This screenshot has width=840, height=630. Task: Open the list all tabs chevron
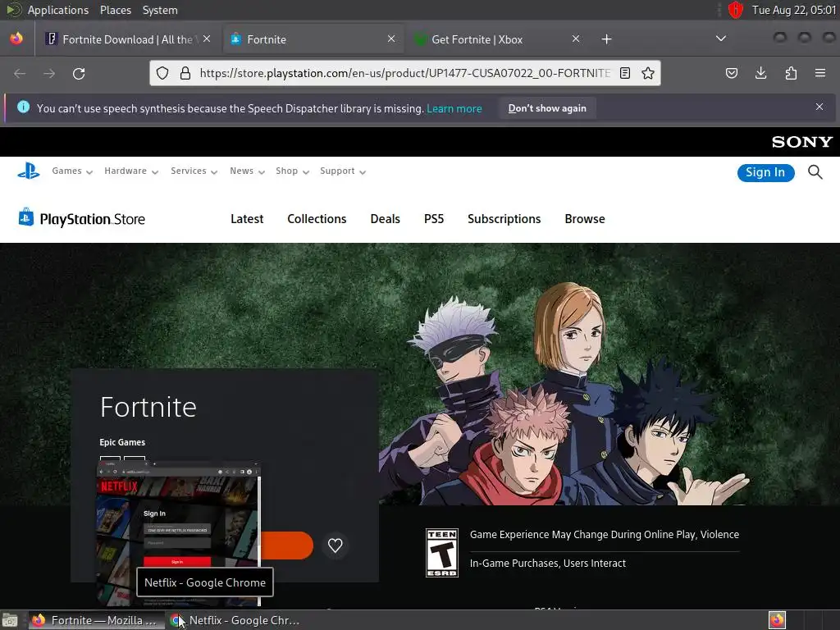(721, 39)
